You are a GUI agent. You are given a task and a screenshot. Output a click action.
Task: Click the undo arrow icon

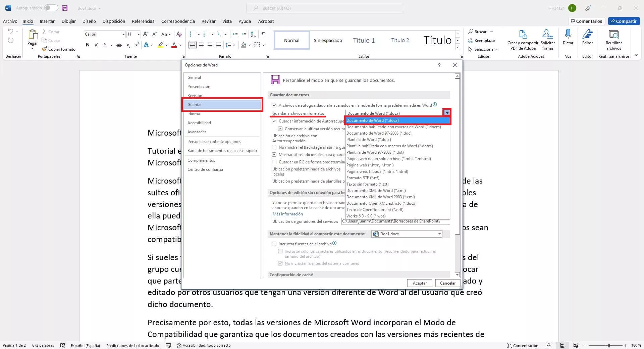[x=11, y=32]
